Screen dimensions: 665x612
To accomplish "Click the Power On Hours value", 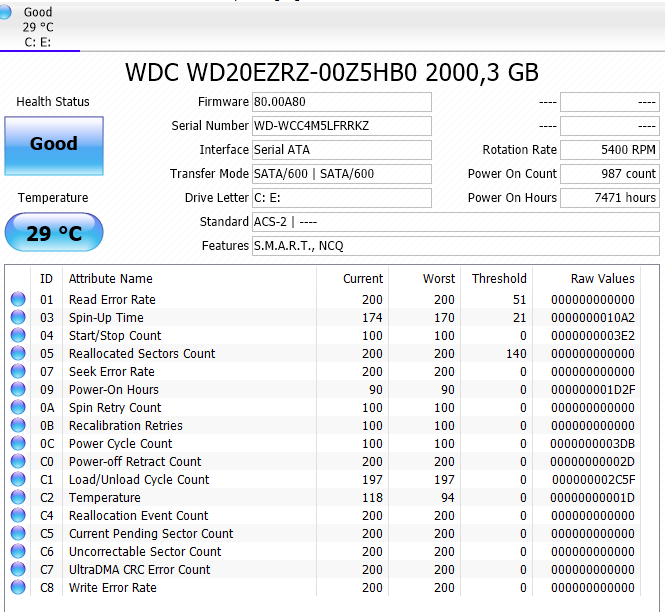I will tap(609, 198).
